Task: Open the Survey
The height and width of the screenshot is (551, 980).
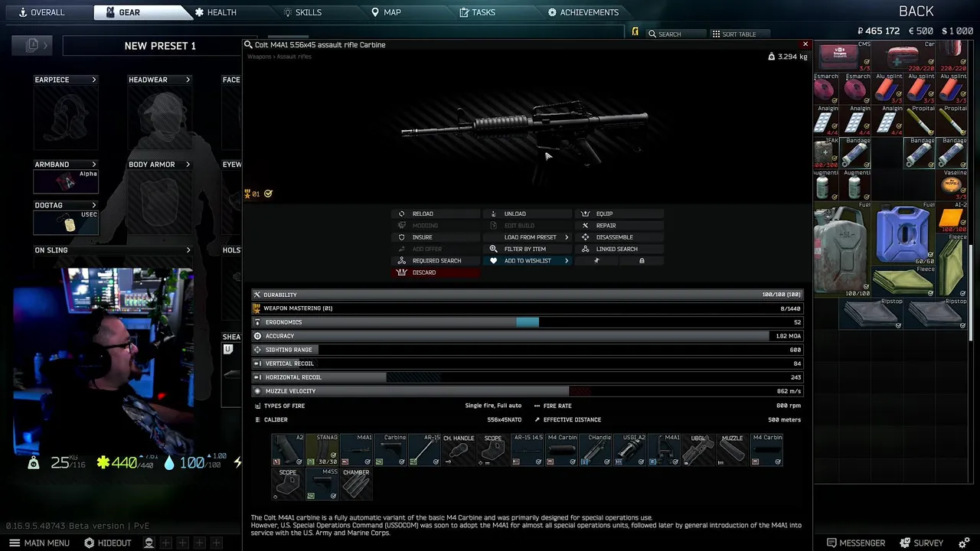Action: click(921, 543)
